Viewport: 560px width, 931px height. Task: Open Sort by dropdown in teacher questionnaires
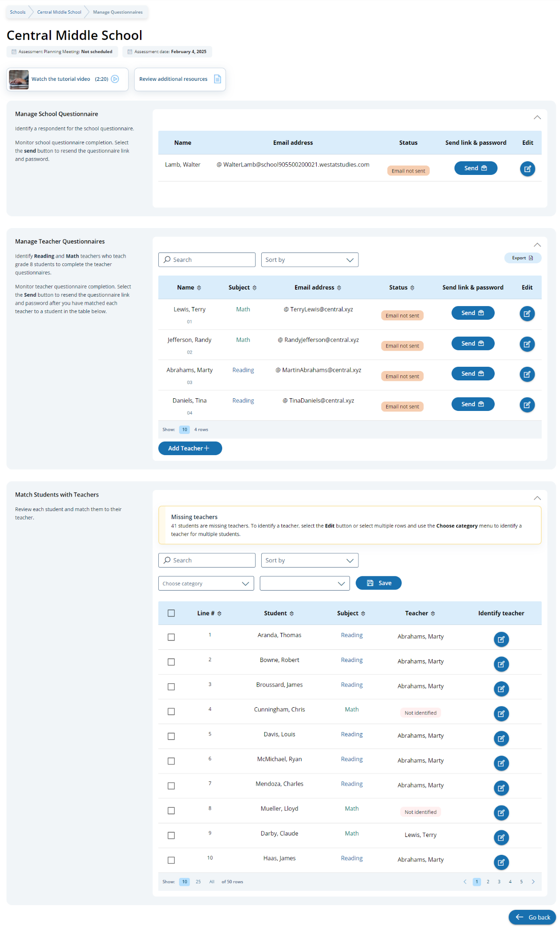309,260
